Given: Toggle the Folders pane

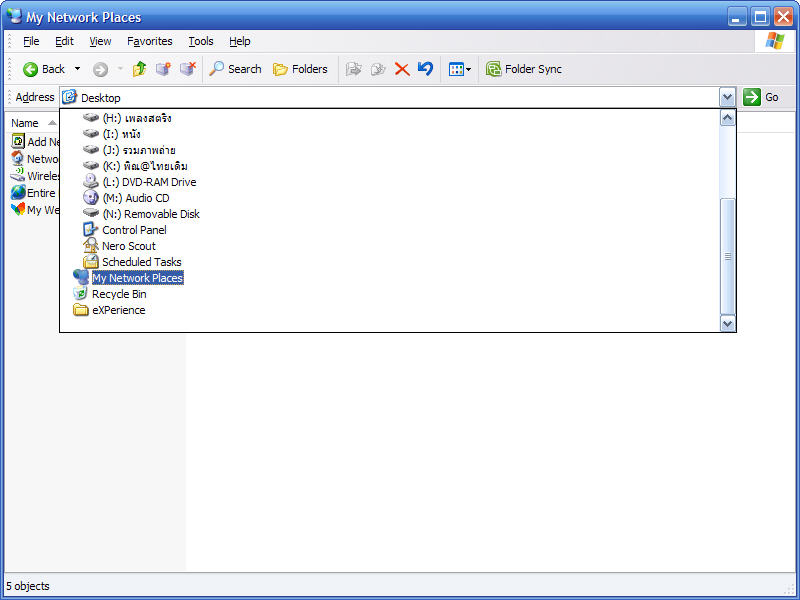Looking at the screenshot, I should 300,69.
